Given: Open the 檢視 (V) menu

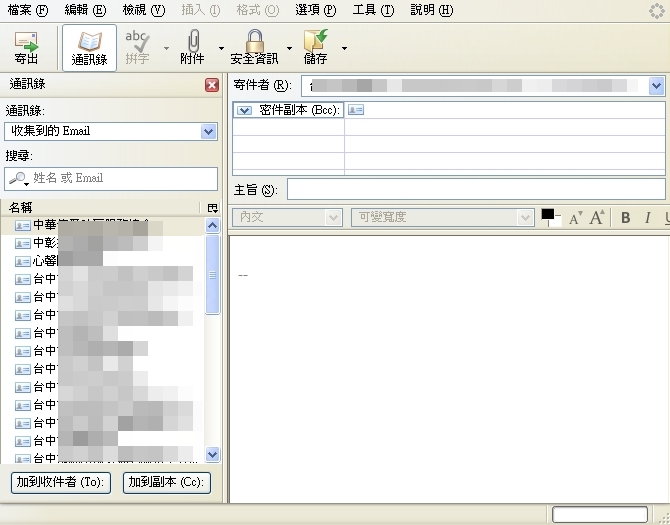Looking at the screenshot, I should [x=144, y=10].
